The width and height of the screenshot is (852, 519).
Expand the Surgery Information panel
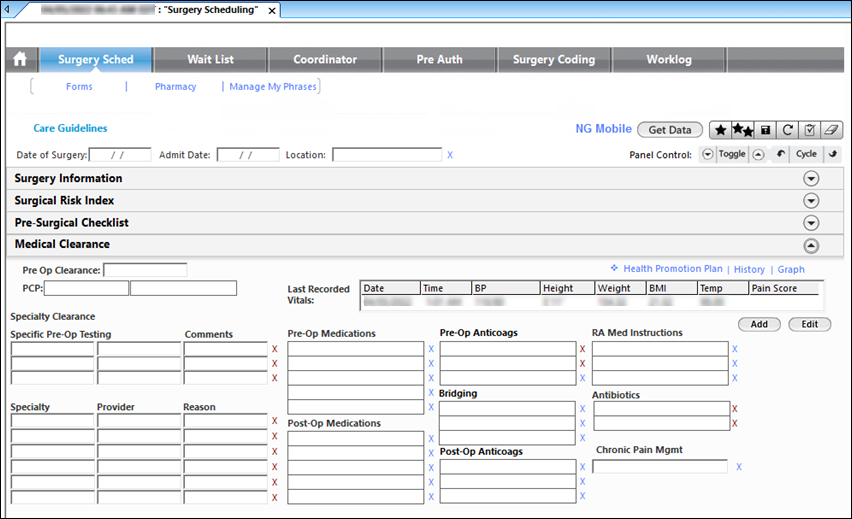(x=811, y=179)
